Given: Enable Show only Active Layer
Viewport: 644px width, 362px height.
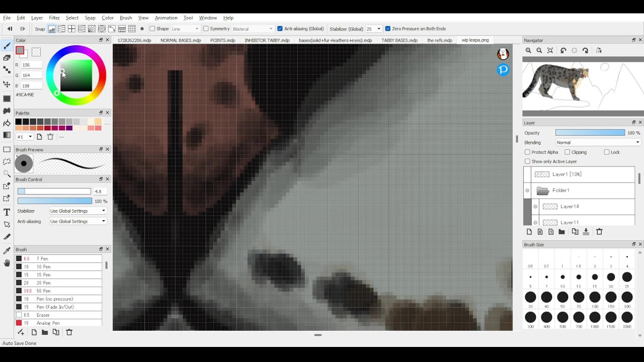Looking at the screenshot, I should [527, 161].
